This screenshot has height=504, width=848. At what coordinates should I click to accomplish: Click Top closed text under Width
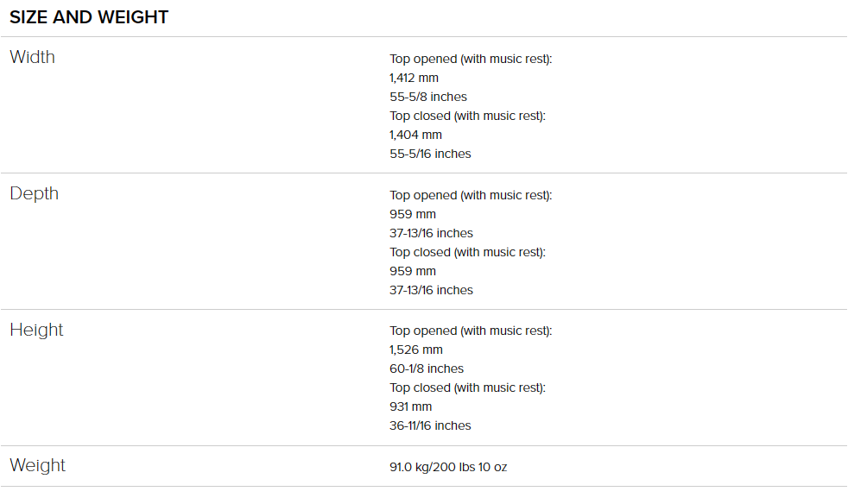[467, 116]
